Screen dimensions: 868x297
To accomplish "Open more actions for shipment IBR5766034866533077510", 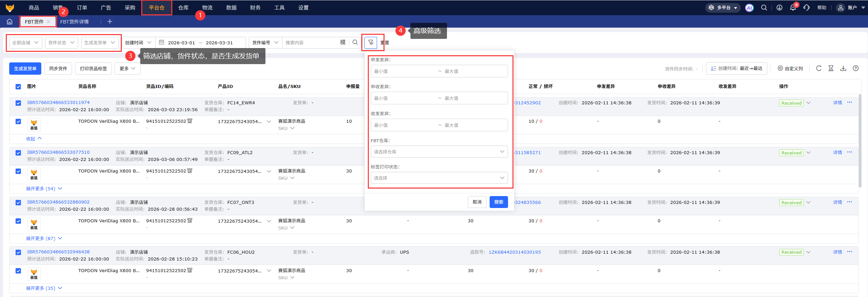I will [850, 152].
